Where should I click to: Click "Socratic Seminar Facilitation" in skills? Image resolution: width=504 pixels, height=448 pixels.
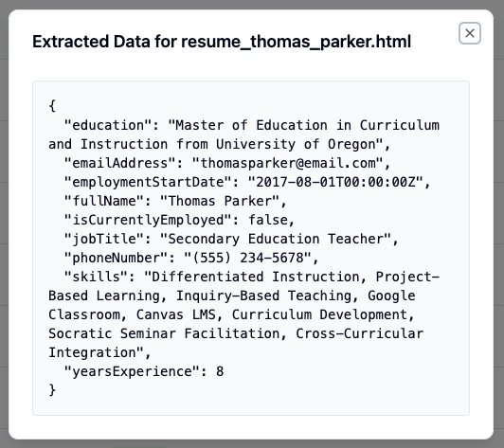[164, 333]
